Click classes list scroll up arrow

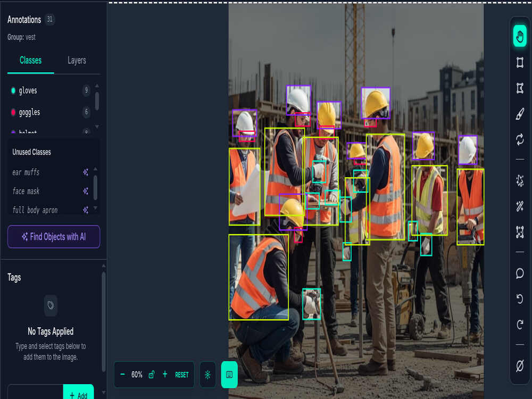pyautogui.click(x=97, y=86)
